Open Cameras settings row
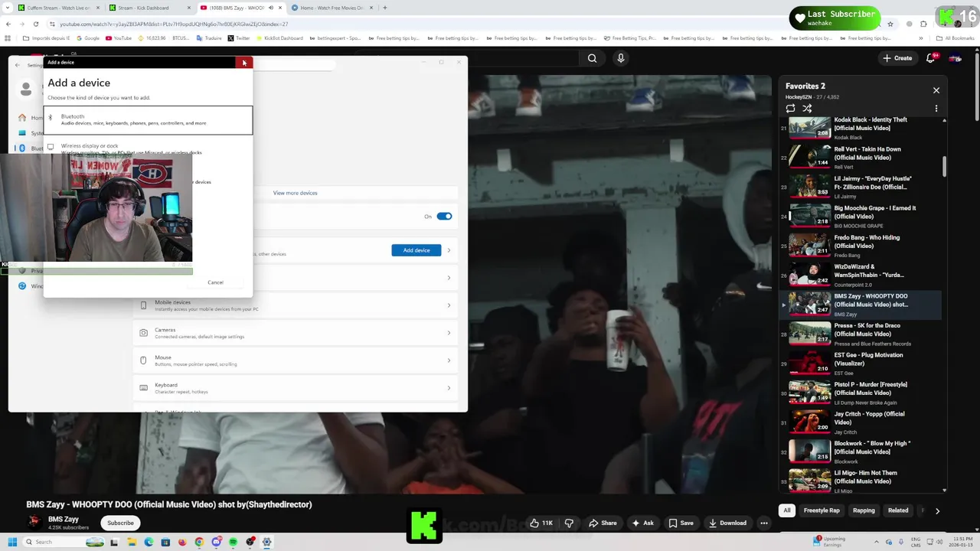 [x=296, y=333]
